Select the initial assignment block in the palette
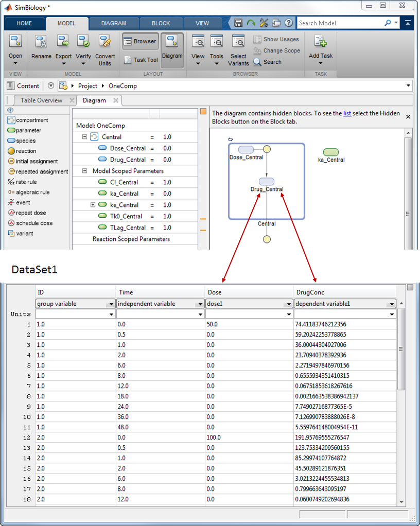 [32, 162]
